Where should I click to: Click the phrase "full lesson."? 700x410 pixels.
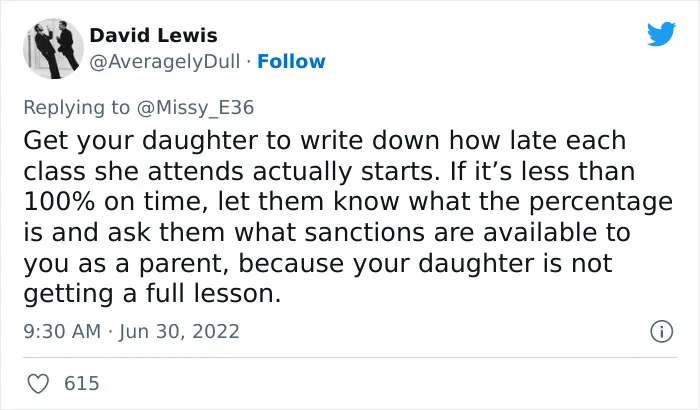click(214, 294)
